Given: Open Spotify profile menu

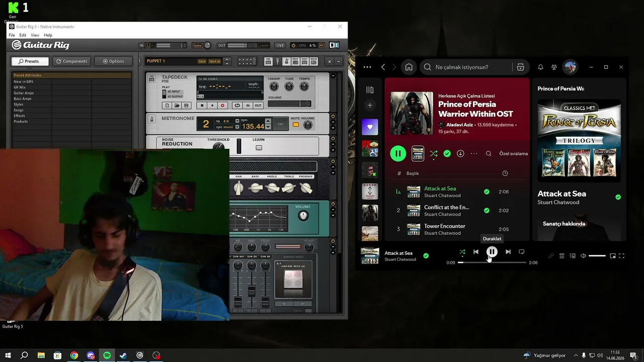Looking at the screenshot, I should [570, 67].
